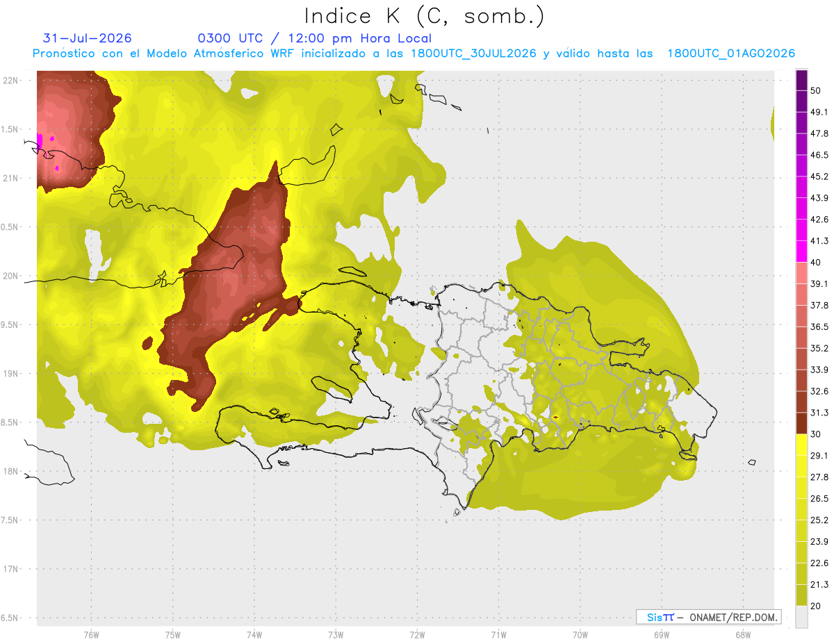Screen dimensions: 834x644
Task: Click the valid-until time "1800UTC_01AGO2026"
Action: coord(731,53)
